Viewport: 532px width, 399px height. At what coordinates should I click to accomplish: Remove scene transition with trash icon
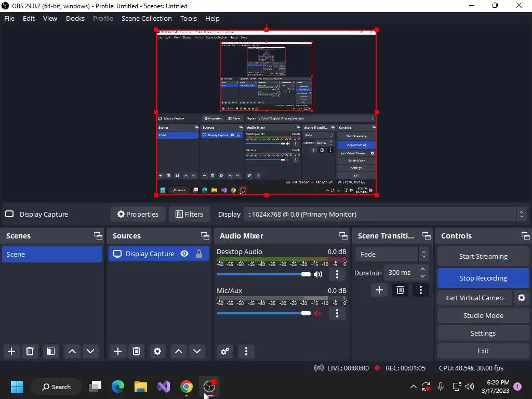pyautogui.click(x=400, y=290)
